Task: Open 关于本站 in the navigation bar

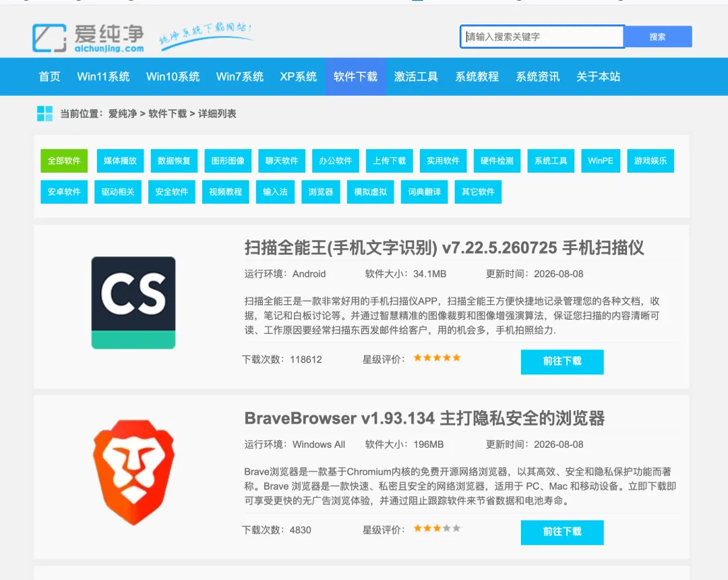Action: tap(598, 77)
